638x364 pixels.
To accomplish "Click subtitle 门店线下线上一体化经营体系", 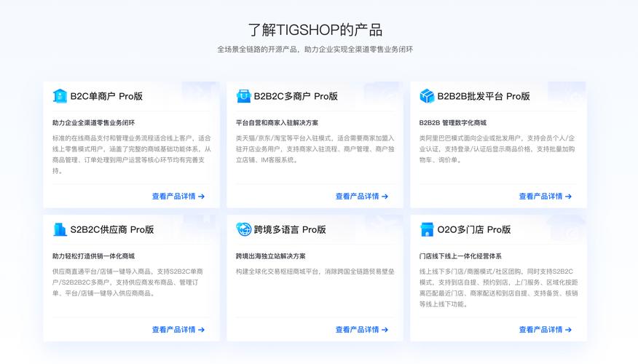I will (x=460, y=256).
